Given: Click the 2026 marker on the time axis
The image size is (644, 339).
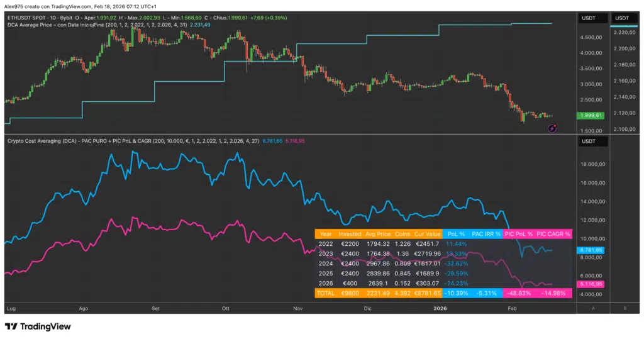Looking at the screenshot, I should pyautogui.click(x=440, y=309).
